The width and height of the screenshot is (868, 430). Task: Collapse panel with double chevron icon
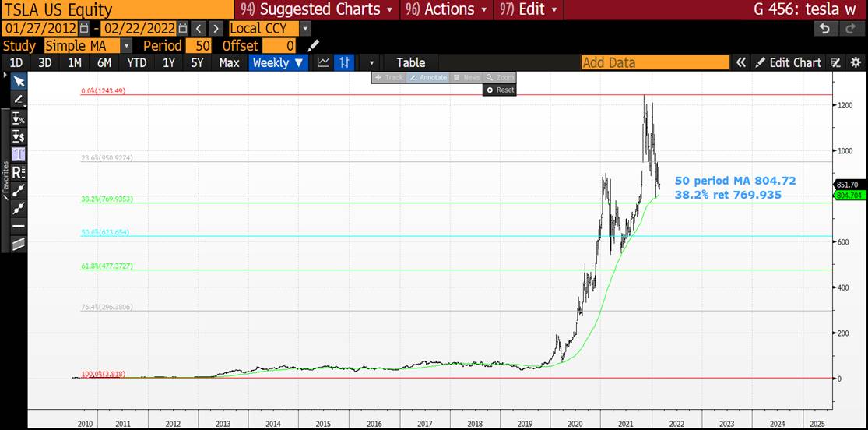740,62
